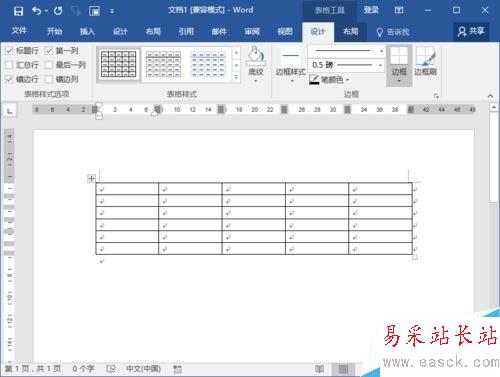This screenshot has height=377, width=500.
Task: Open the 边框 borders dropdown arrow
Action: tap(399, 81)
